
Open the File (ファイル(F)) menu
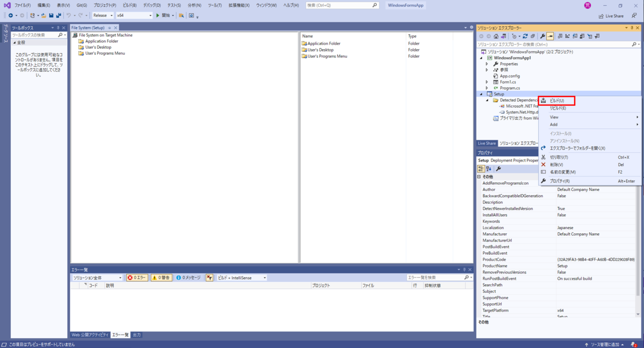(23, 5)
